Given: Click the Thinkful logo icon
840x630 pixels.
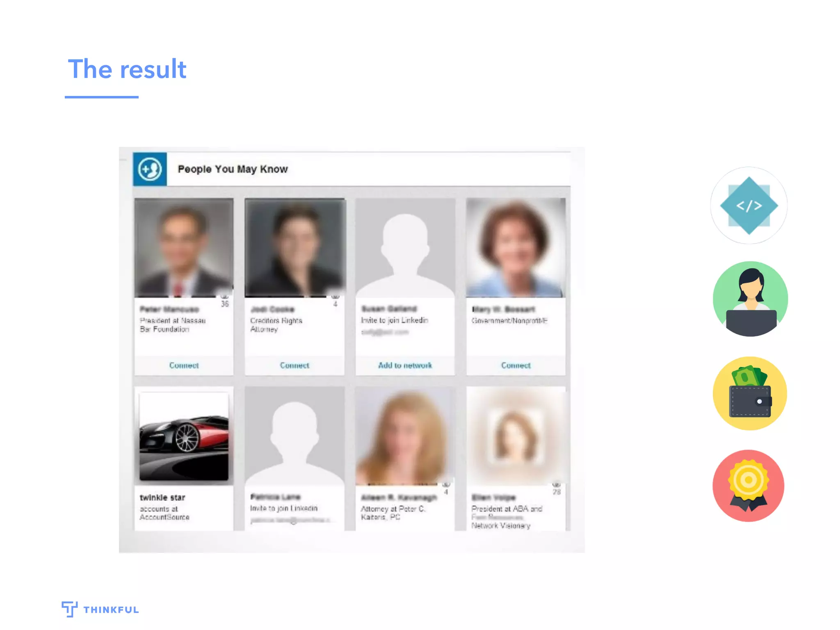Looking at the screenshot, I should (69, 609).
